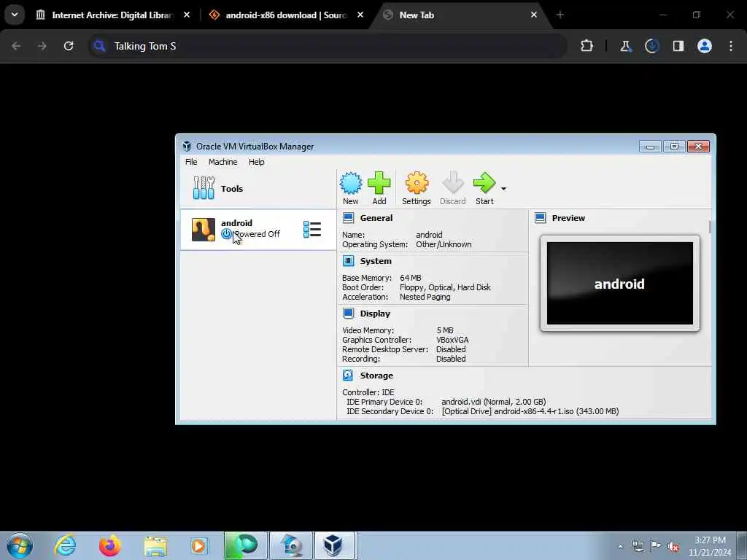
Task: Click the General section header
Action: coord(376,218)
